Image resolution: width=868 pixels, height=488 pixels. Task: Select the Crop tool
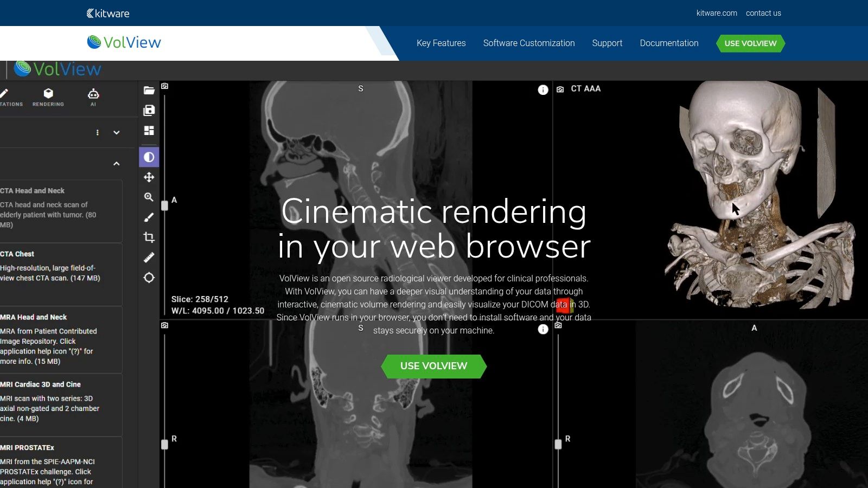click(149, 237)
